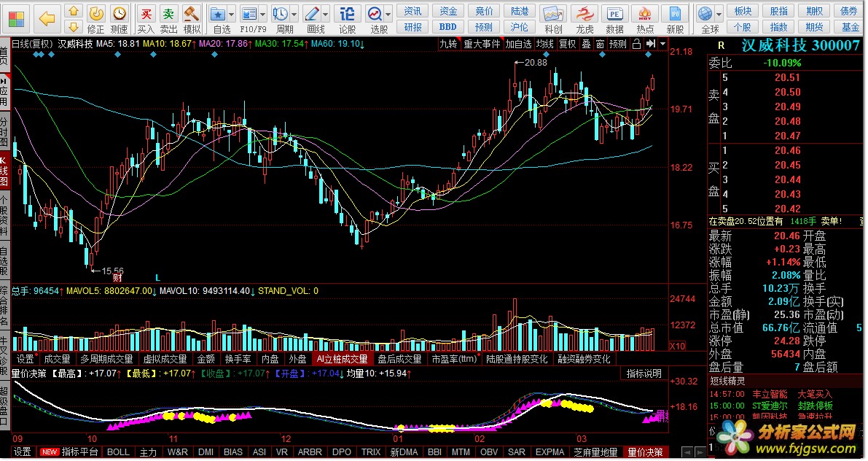
Task: Click the 陆港 toolbar button
Action: 519,11
